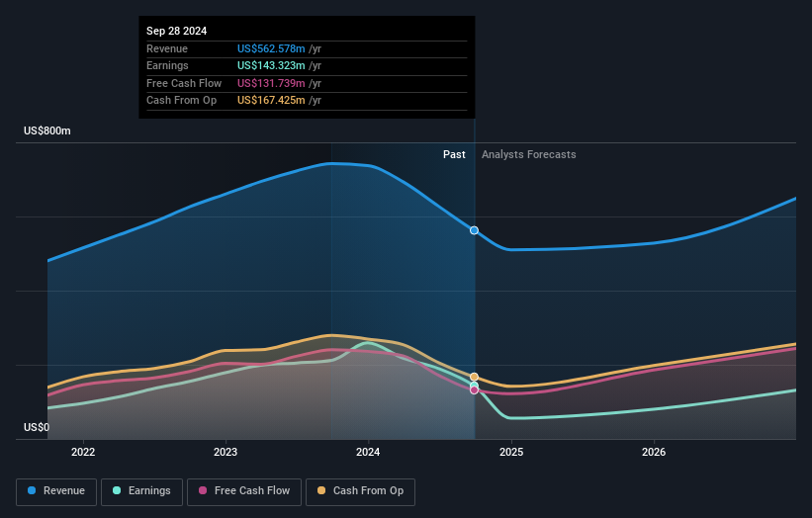Click the US$800m y-axis label

[x=47, y=130]
